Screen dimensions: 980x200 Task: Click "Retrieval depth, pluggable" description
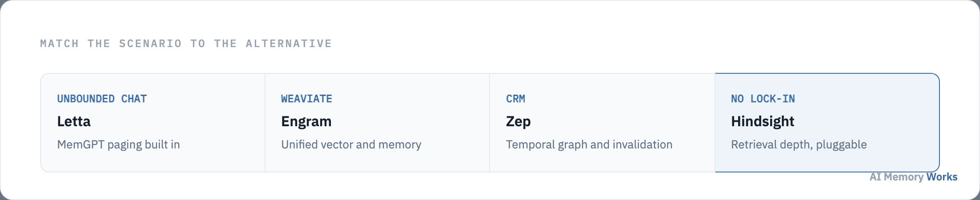click(x=799, y=144)
